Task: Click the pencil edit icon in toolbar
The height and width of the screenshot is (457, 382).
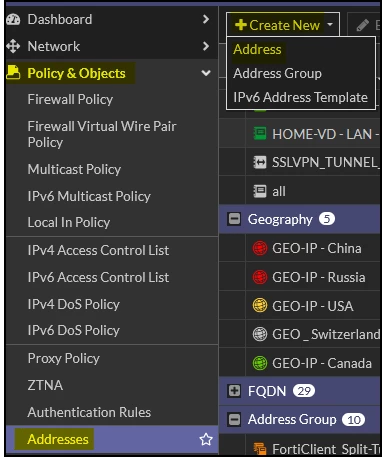Action: 362,25
